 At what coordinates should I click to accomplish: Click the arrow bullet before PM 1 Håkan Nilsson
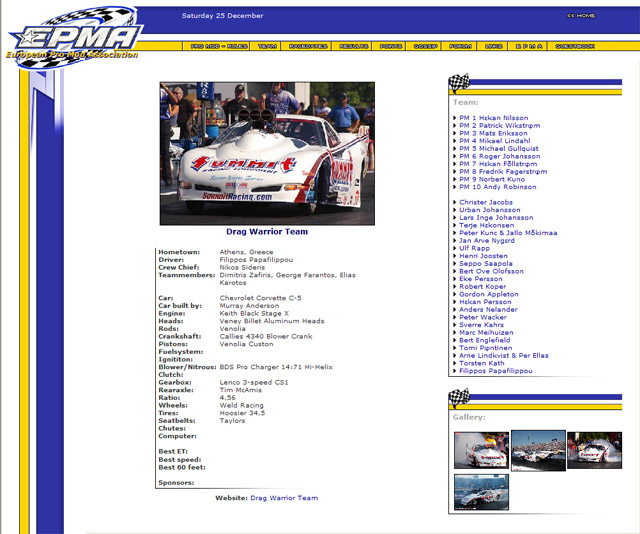tap(455, 118)
